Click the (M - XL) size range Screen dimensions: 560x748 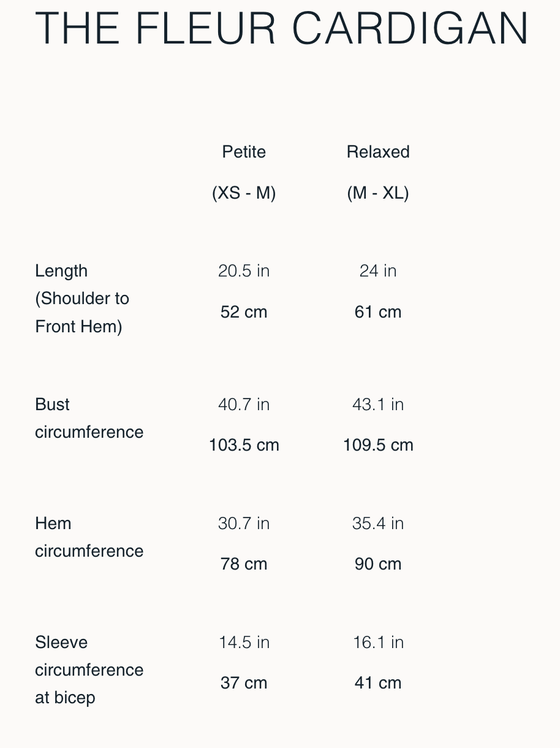click(x=378, y=193)
